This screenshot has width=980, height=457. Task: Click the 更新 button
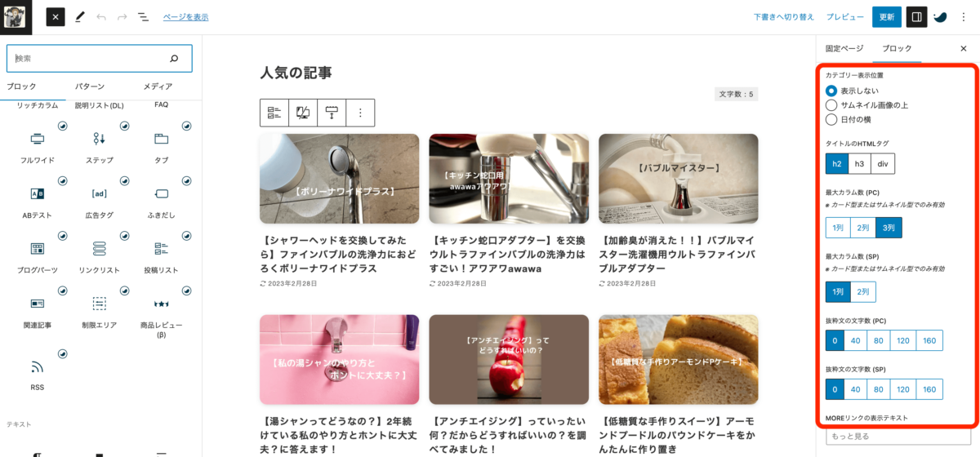point(887,16)
